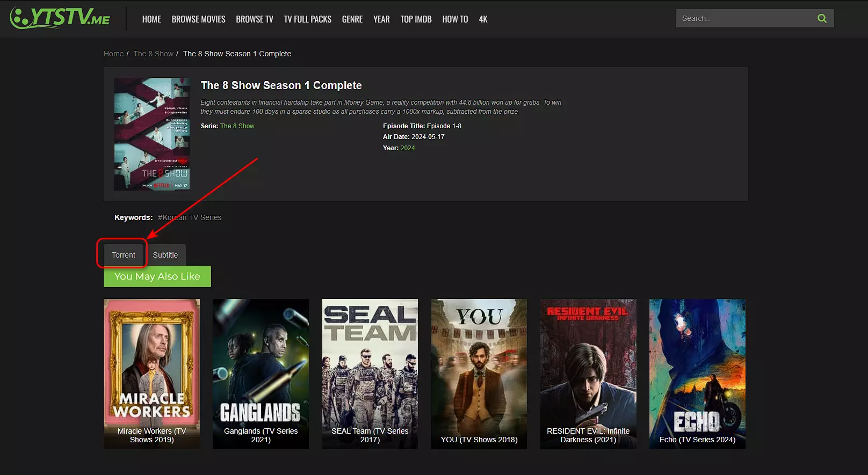Open the Miracle Workers poster thumbnail
Viewport: 868px width, 475px height.
[x=151, y=374]
